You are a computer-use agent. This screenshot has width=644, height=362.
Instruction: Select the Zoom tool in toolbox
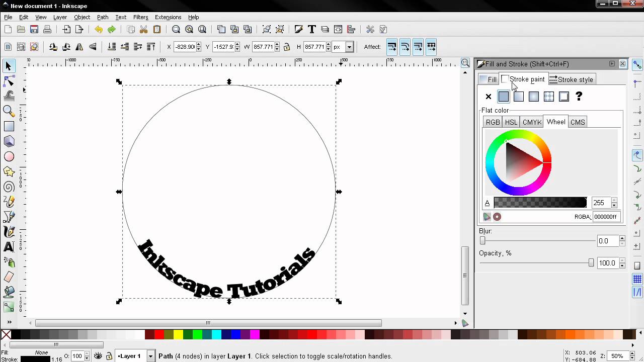9,111
